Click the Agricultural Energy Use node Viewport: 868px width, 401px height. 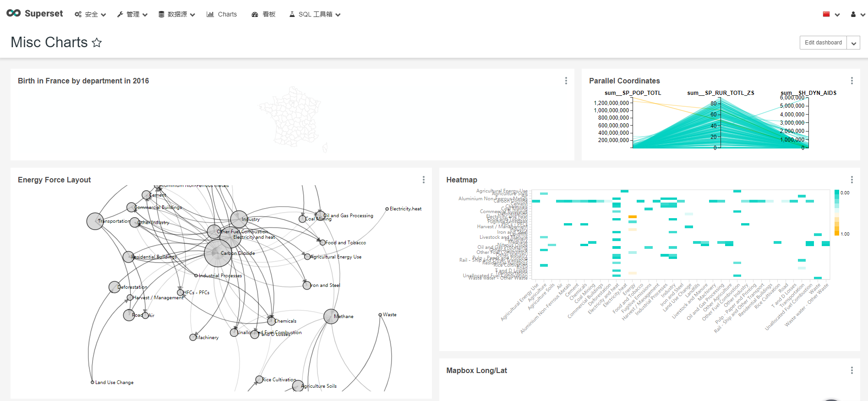308,257
